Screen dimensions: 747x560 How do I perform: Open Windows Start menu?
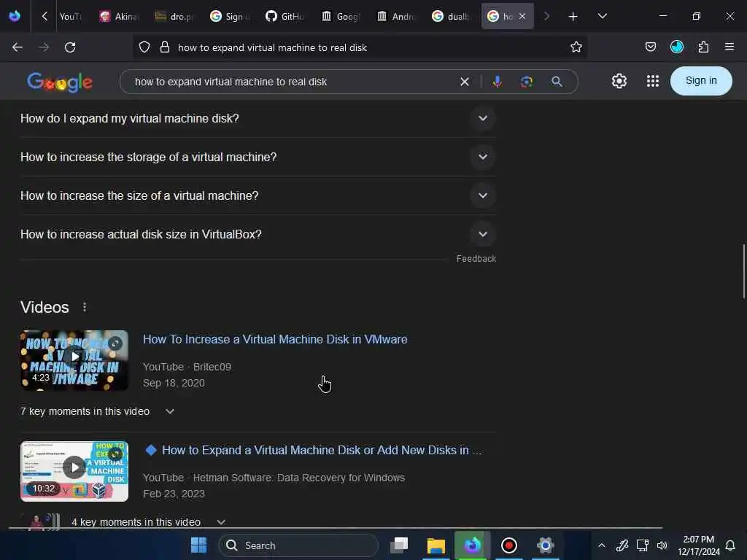coord(198,545)
